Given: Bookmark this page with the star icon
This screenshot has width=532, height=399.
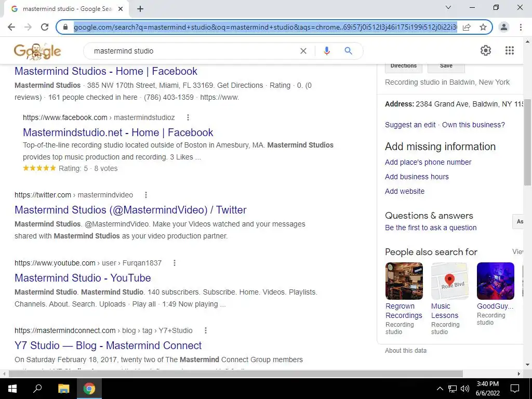Looking at the screenshot, I should pyautogui.click(x=483, y=27).
